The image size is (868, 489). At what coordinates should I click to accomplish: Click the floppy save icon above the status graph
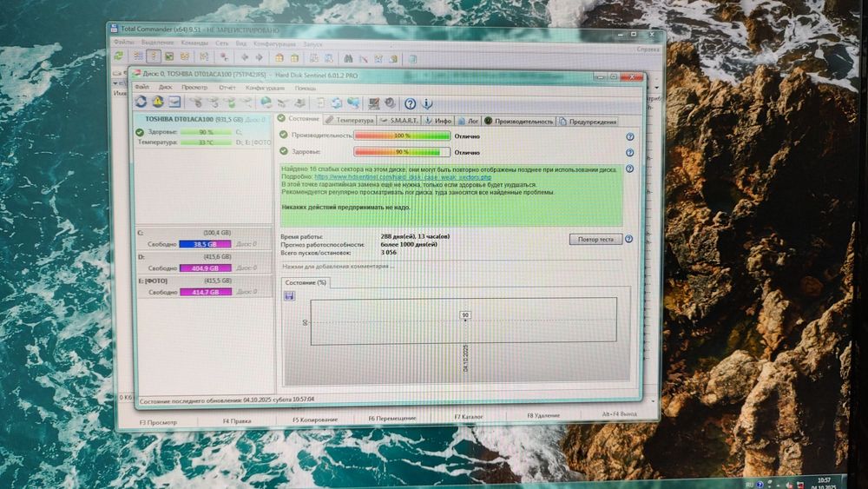click(x=289, y=296)
